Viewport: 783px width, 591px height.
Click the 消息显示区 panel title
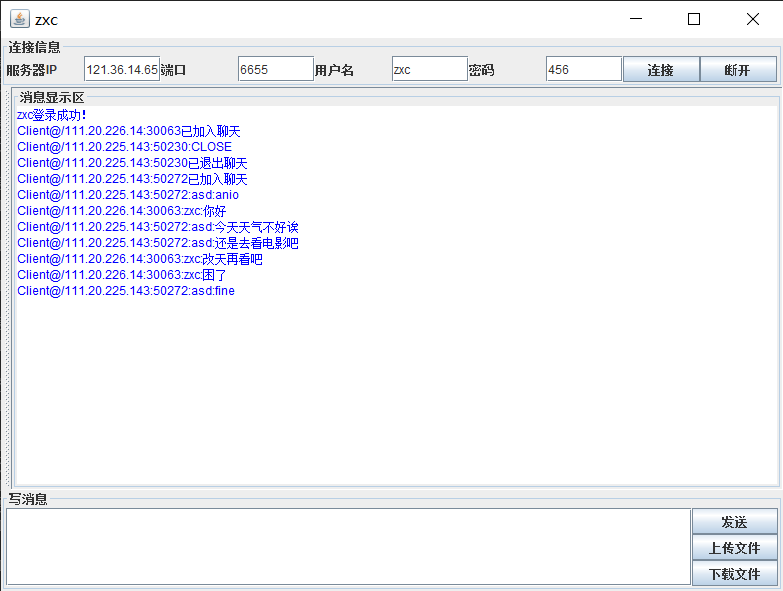(52, 97)
